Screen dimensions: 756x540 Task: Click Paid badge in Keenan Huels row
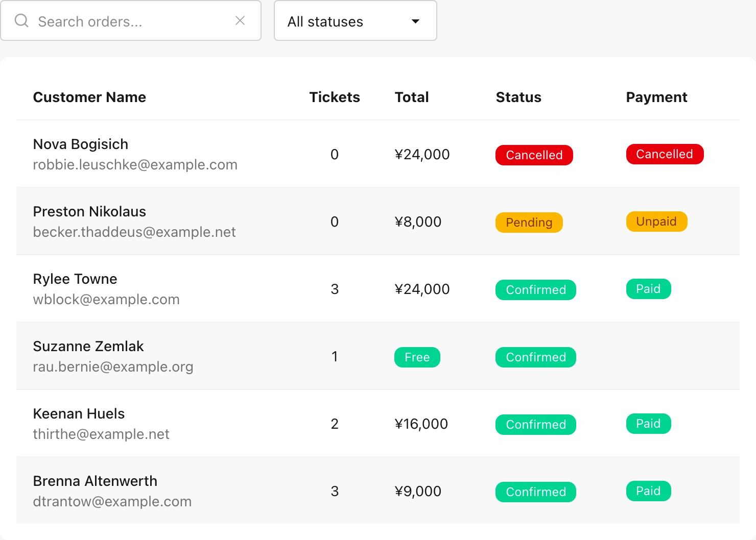pyautogui.click(x=649, y=424)
